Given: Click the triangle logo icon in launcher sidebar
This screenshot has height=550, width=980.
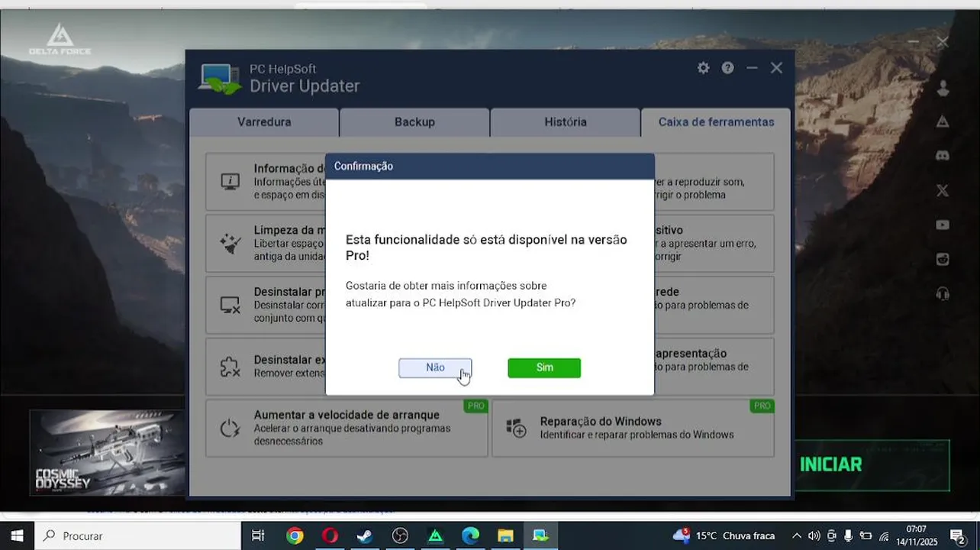Looking at the screenshot, I should coord(943,121).
